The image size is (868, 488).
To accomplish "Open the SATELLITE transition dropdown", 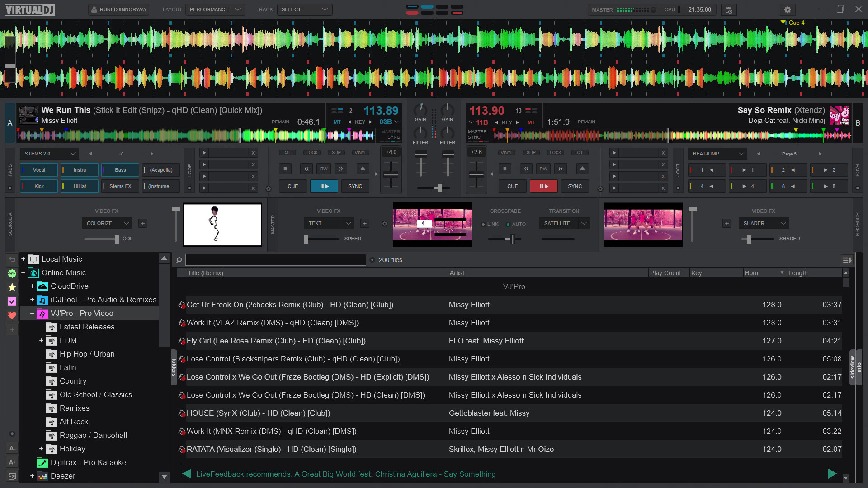I will [x=564, y=223].
